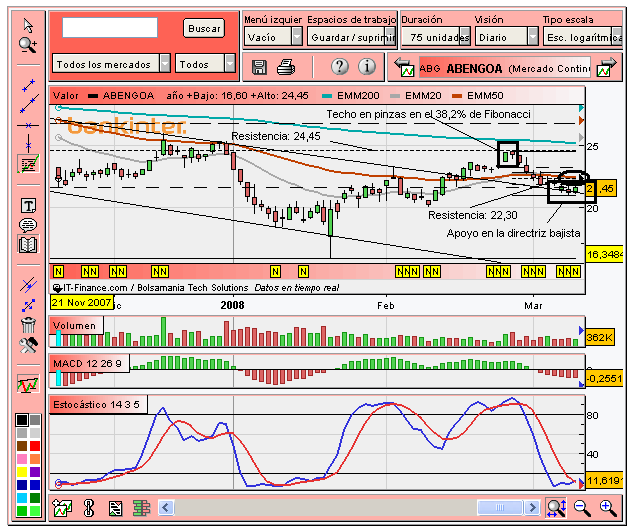Viewport: 630px width, 531px height.
Task: Focus the search text field beside Buscar
Action: coord(110,28)
